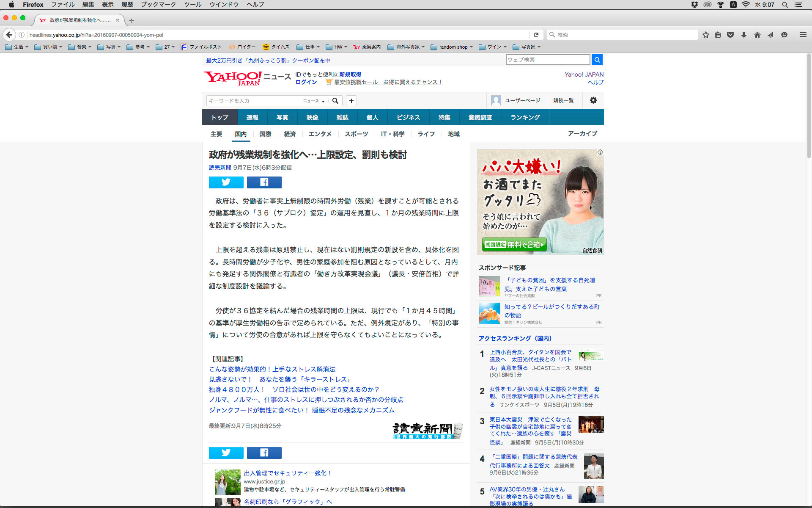Click the Yahoo settings gear icon
812x508 pixels.
click(x=593, y=100)
